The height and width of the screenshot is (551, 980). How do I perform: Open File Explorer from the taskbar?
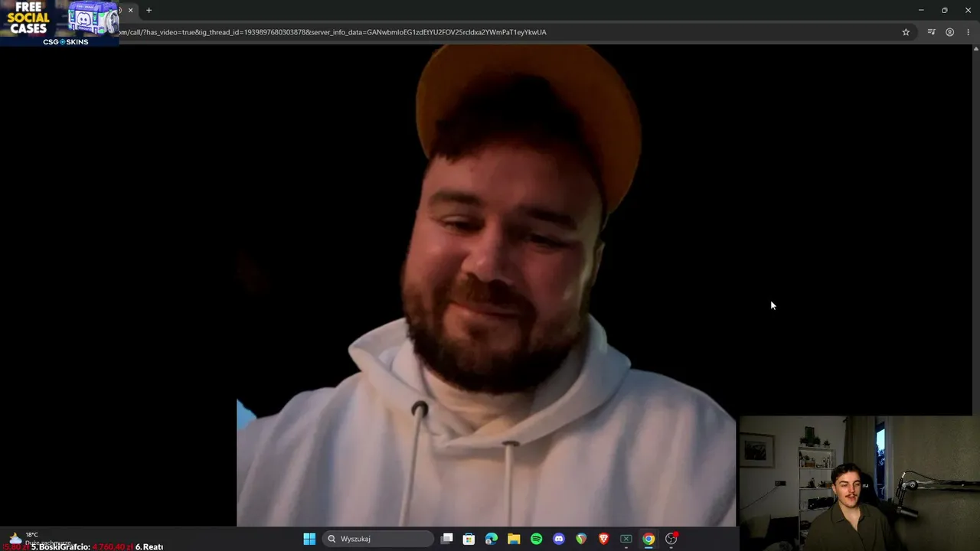tap(514, 539)
